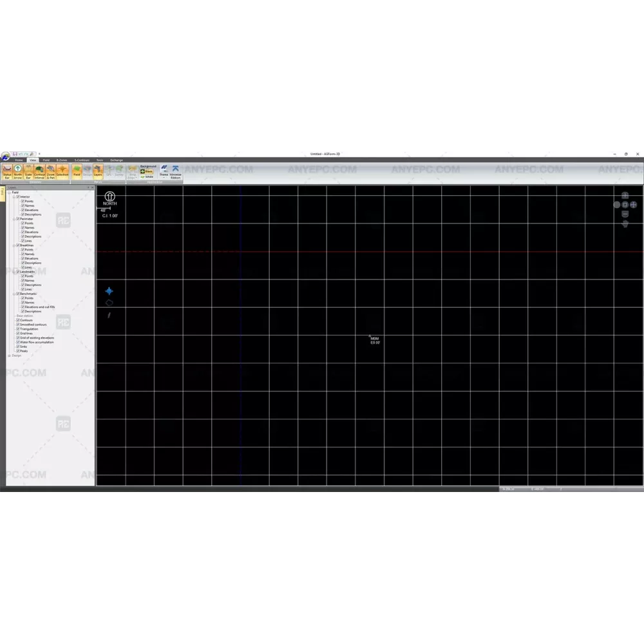Toggle the Scale Bar ribbon icon
This screenshot has width=644, height=644.
click(x=28, y=171)
